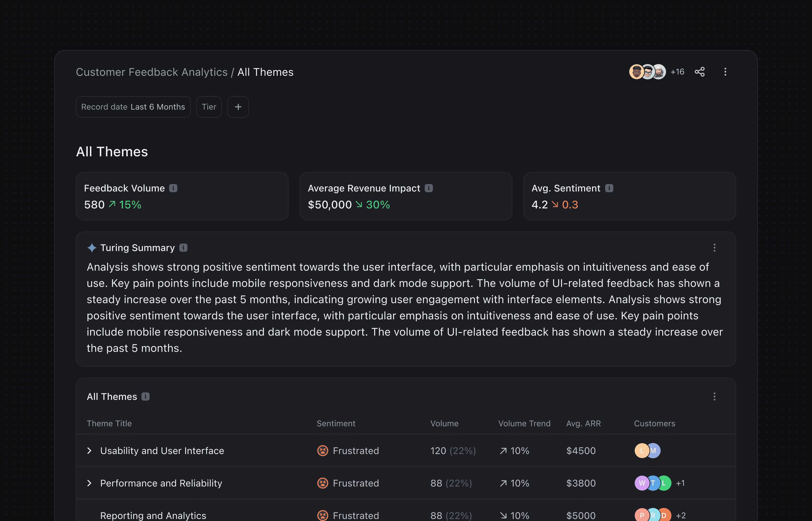Open All Themes table options menu
This screenshot has width=812, height=521.
[x=714, y=397]
